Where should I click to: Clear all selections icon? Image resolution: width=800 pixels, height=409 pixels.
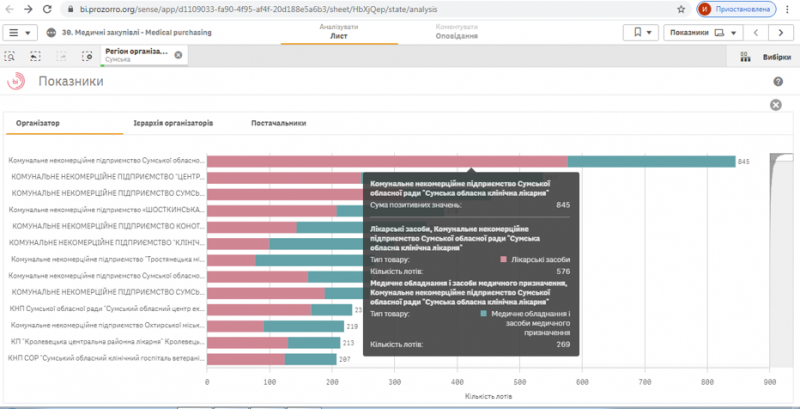[x=87, y=56]
